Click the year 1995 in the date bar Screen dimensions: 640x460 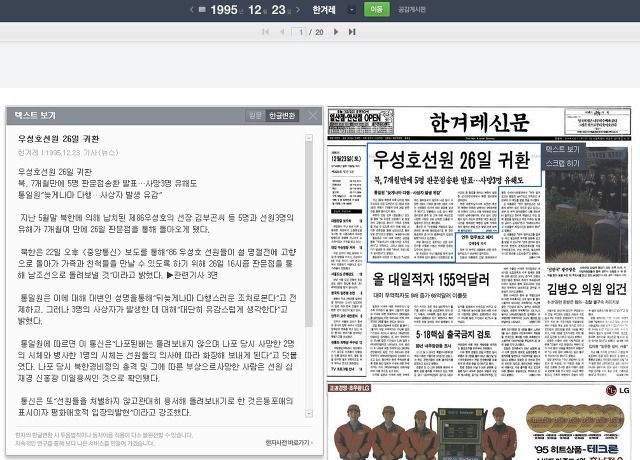tap(224, 10)
